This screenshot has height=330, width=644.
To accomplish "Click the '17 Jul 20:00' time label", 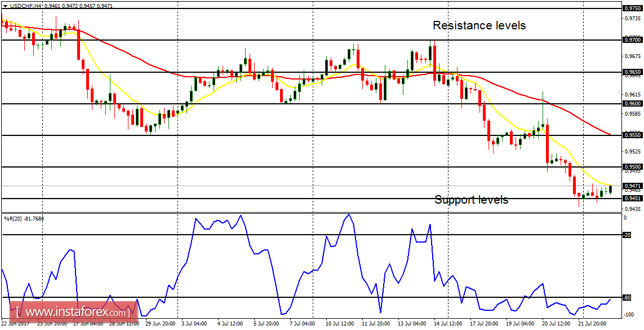I will (484, 324).
